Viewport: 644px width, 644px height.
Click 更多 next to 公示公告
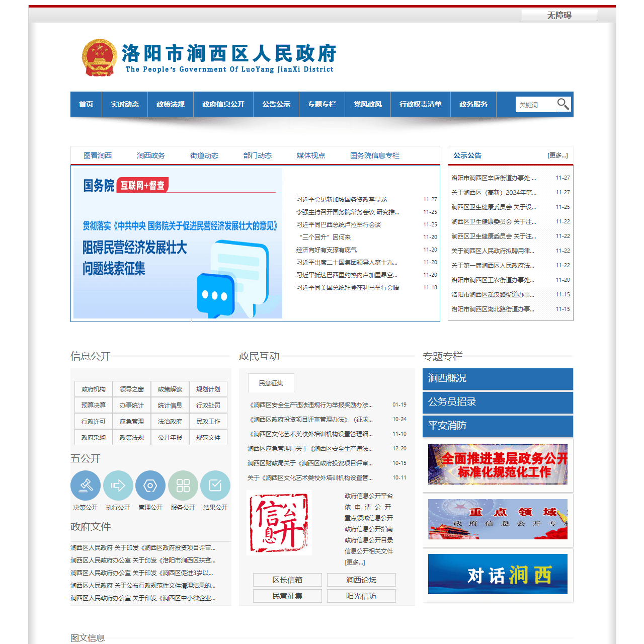coord(557,155)
